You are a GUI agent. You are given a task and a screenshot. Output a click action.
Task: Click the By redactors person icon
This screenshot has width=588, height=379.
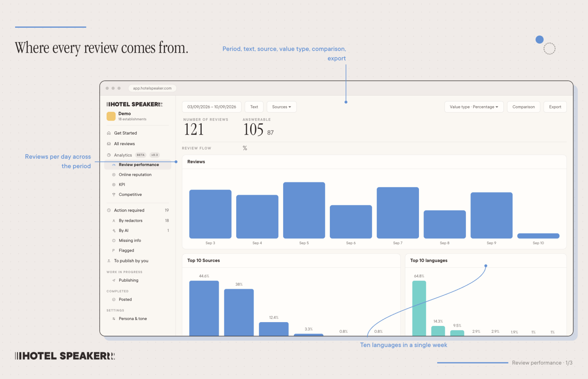pyautogui.click(x=114, y=221)
